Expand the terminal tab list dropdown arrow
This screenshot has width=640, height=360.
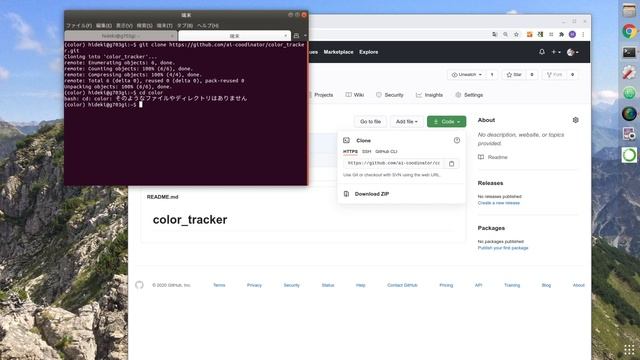(305, 36)
